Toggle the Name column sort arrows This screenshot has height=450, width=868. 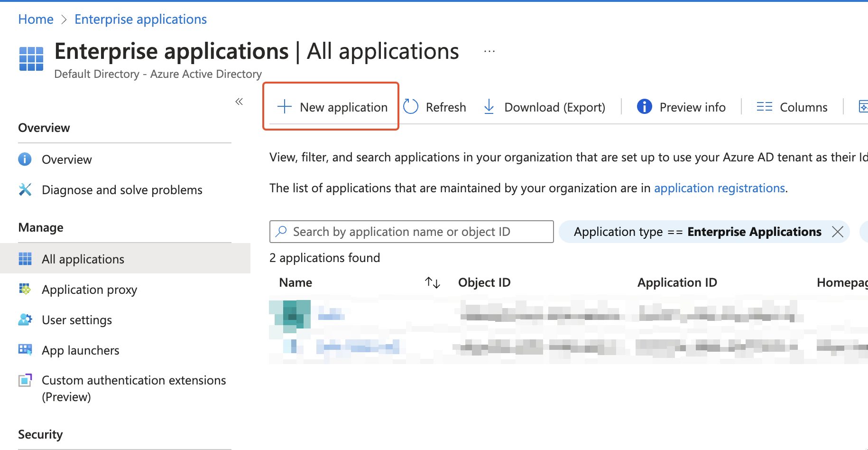[432, 282]
